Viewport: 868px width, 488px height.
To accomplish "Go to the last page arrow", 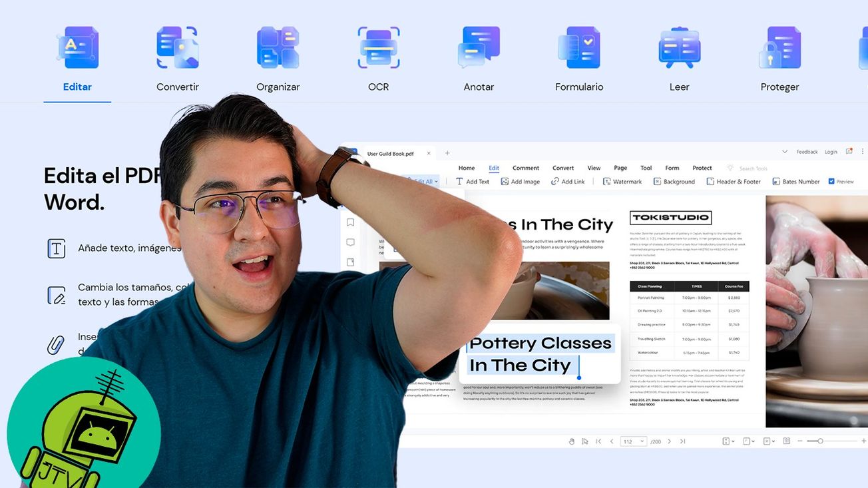I will 682,441.
